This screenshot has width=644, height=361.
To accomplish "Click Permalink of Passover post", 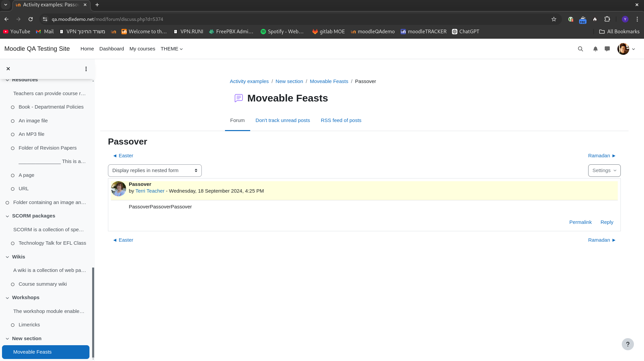I will pyautogui.click(x=580, y=222).
